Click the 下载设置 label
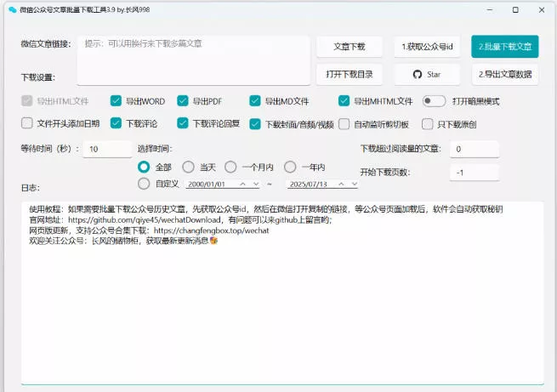This screenshot has height=392, width=557. tap(38, 77)
